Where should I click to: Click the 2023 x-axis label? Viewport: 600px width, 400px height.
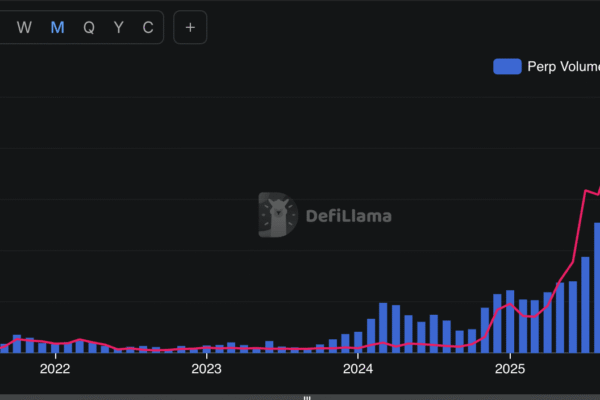point(206,369)
